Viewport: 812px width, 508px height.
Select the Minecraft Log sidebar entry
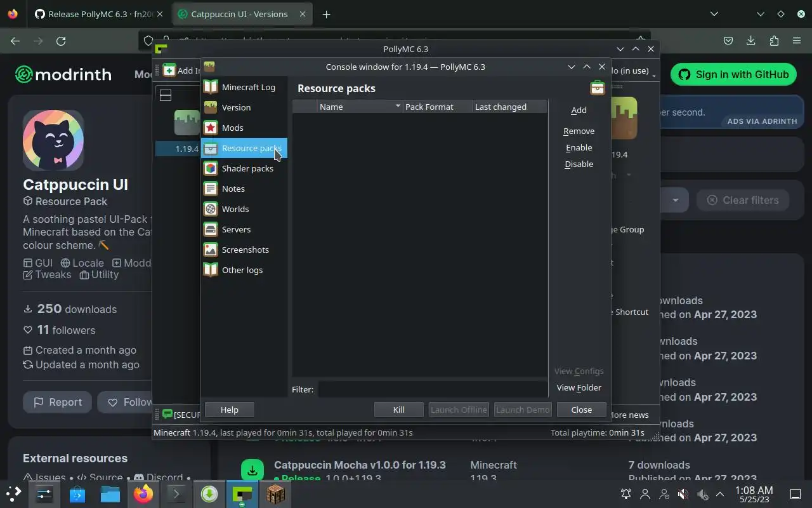(x=244, y=87)
